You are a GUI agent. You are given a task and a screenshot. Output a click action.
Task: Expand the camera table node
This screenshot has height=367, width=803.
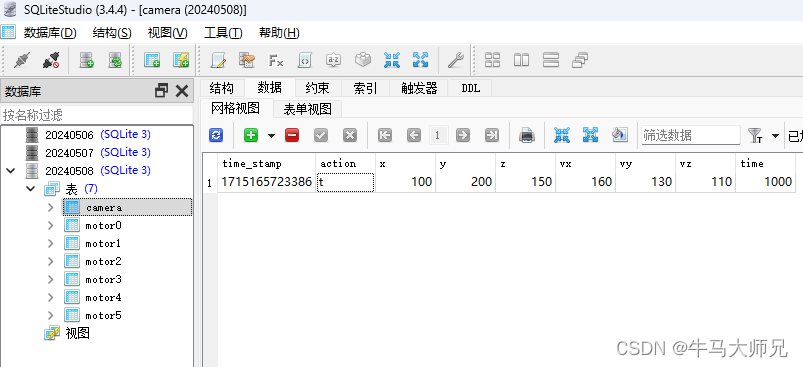click(x=50, y=207)
